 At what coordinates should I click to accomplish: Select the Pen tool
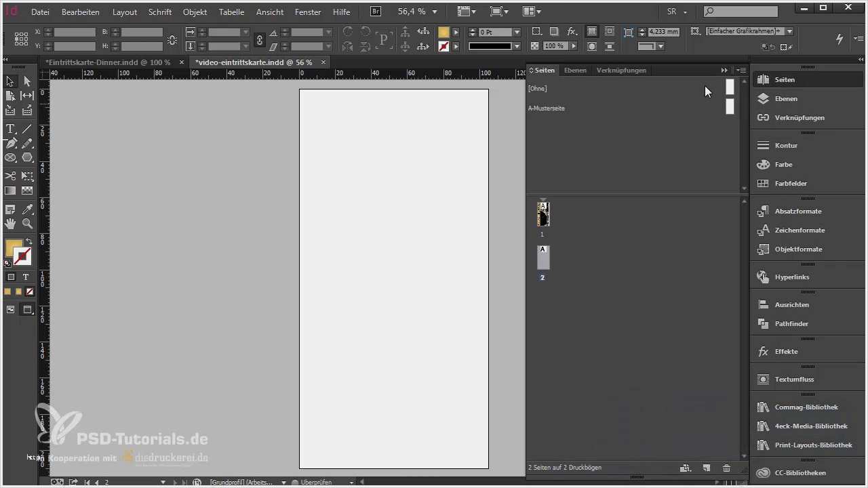point(10,144)
